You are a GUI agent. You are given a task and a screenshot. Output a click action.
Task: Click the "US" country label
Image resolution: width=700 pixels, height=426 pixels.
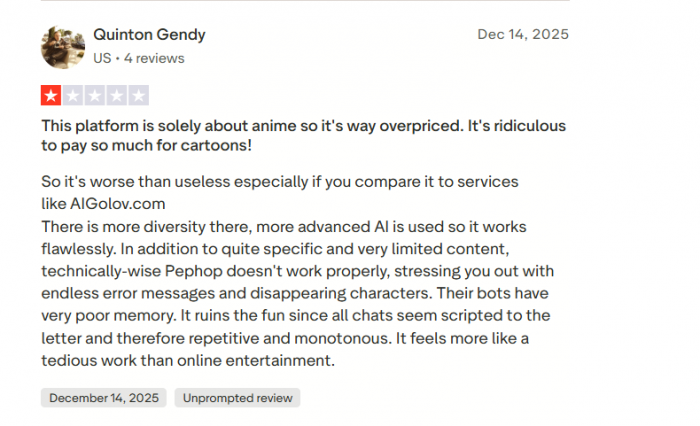(x=102, y=58)
